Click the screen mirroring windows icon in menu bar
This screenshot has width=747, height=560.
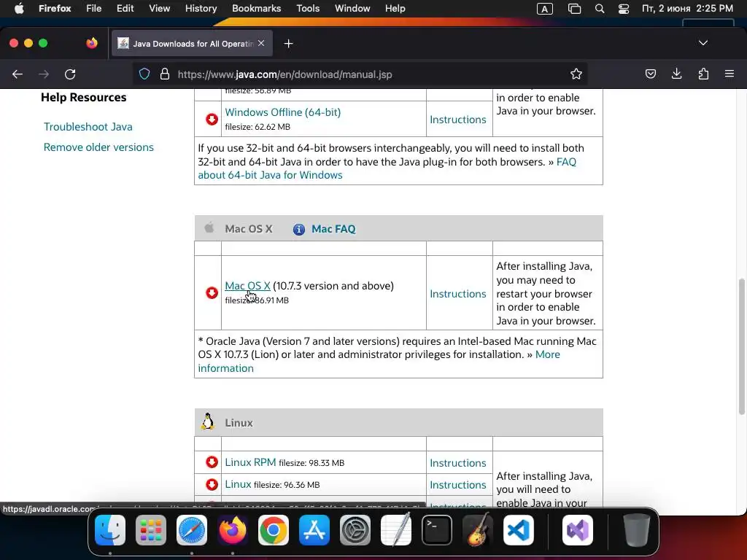point(575,9)
